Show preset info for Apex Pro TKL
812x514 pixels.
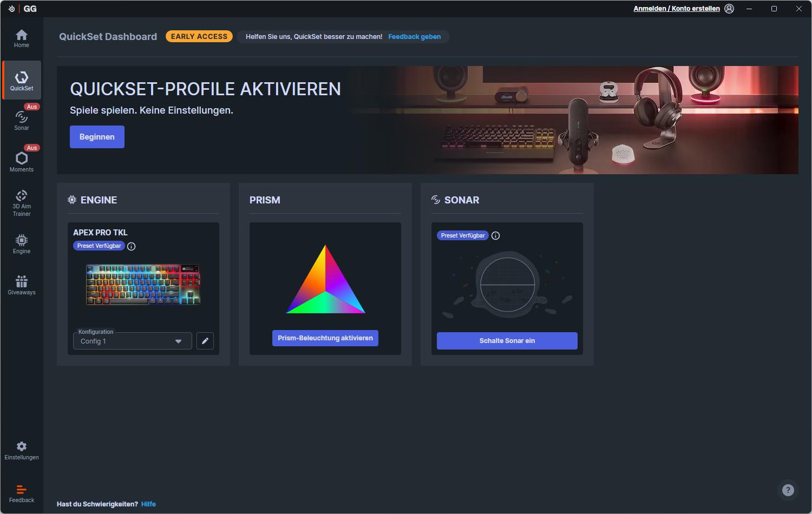[x=131, y=246]
